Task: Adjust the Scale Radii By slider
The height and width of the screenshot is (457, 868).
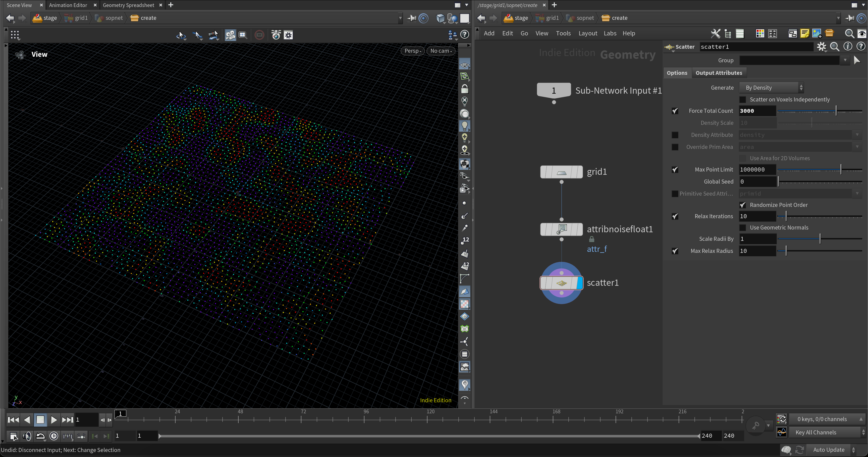Action: pyautogui.click(x=820, y=239)
